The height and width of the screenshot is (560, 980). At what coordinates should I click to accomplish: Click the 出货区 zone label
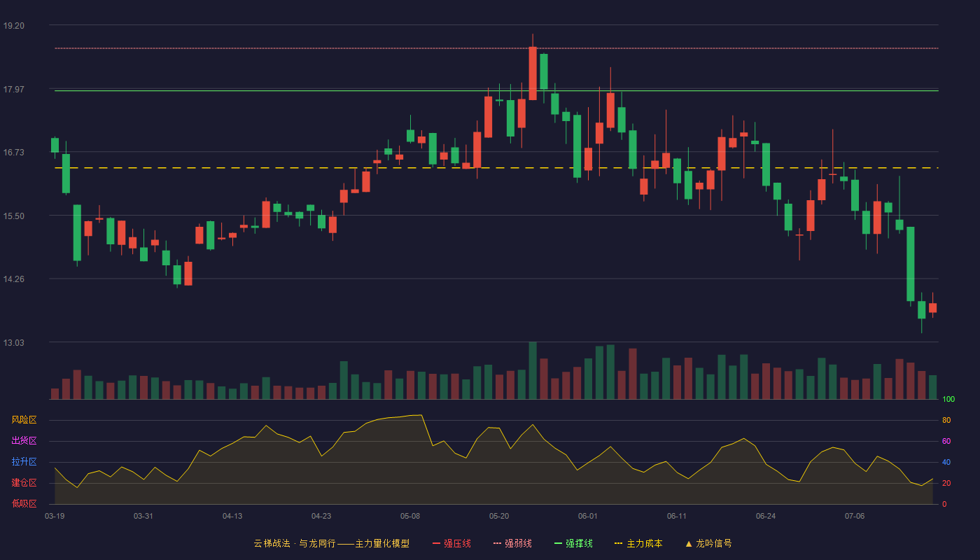point(24,441)
